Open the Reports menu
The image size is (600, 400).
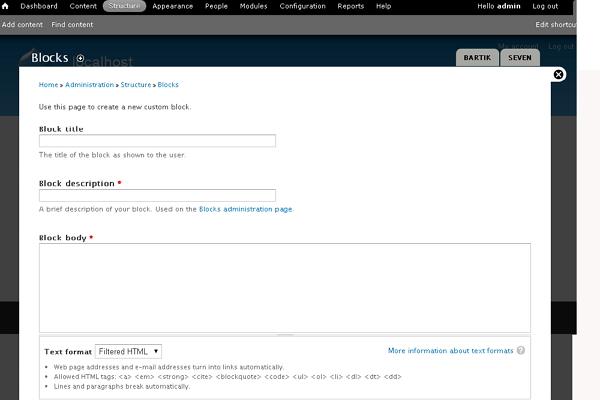coord(351,6)
